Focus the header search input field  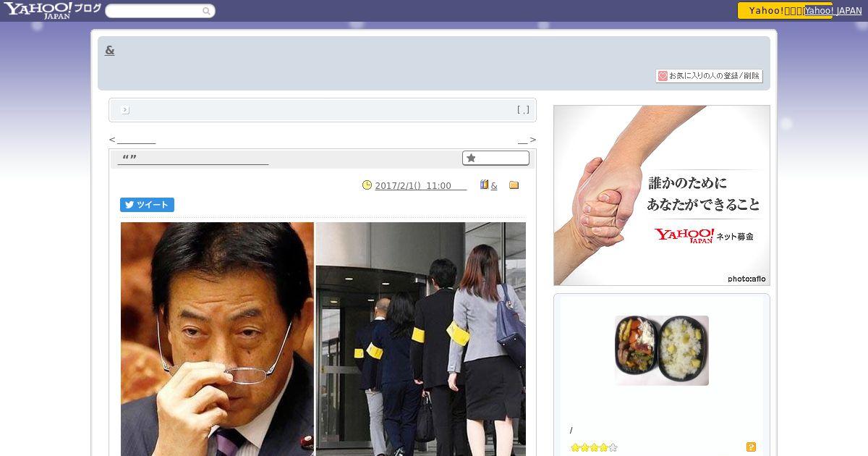tap(153, 11)
